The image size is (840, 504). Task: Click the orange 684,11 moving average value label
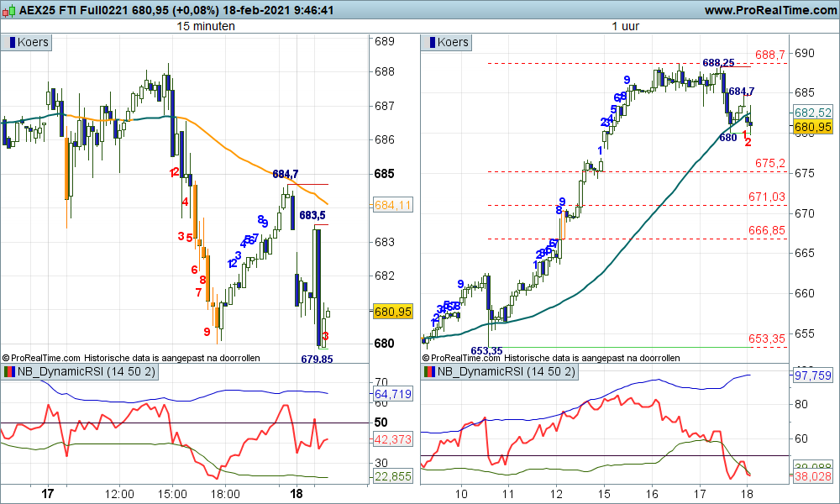coord(392,205)
